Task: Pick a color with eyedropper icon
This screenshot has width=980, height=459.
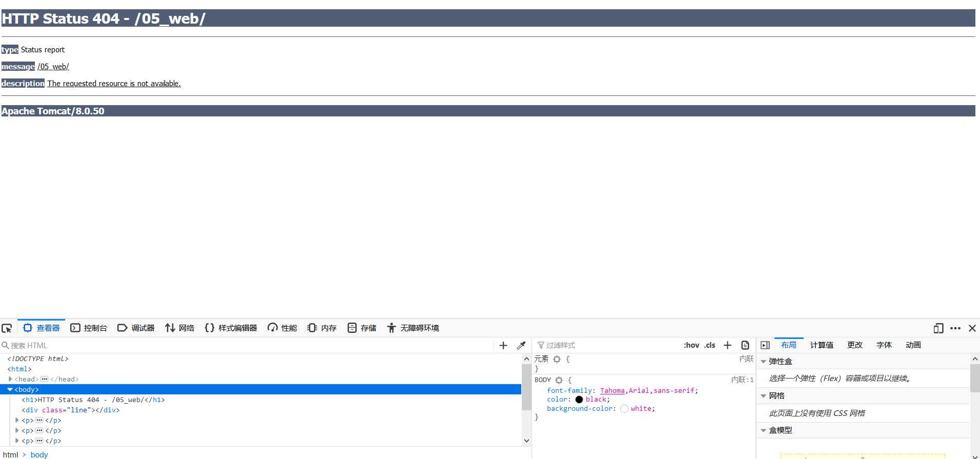Action: [521, 346]
